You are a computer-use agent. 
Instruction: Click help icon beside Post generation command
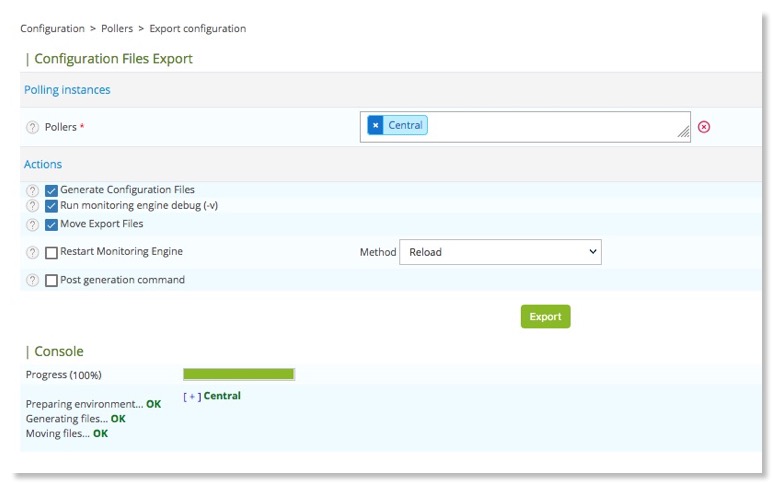(x=32, y=281)
